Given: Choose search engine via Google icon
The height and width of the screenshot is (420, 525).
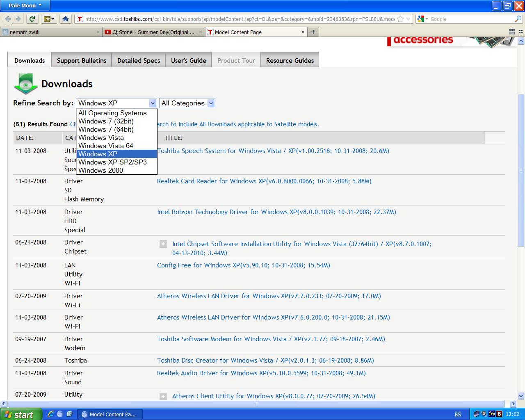Looking at the screenshot, I should point(422,19).
